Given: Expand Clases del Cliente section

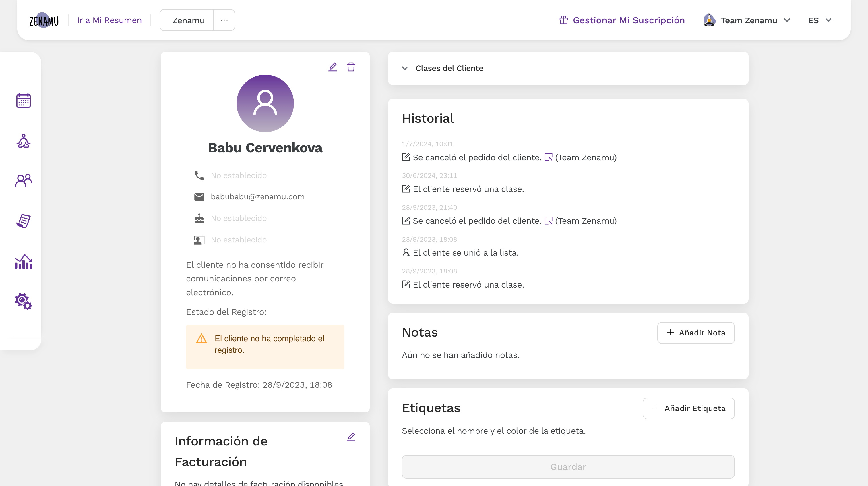Looking at the screenshot, I should [x=568, y=68].
